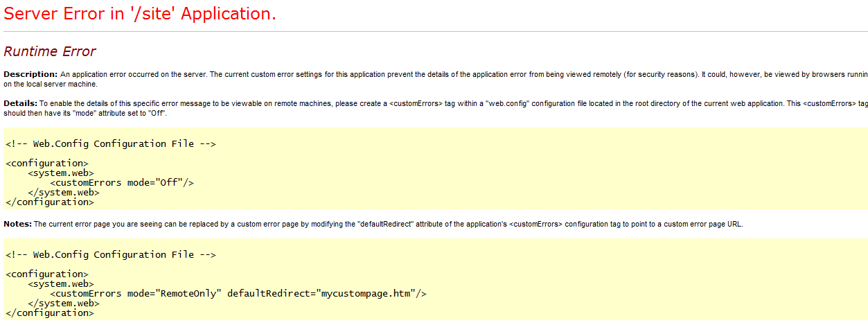
Task: Click the first Web.Config Configuration File comment
Action: point(111,144)
